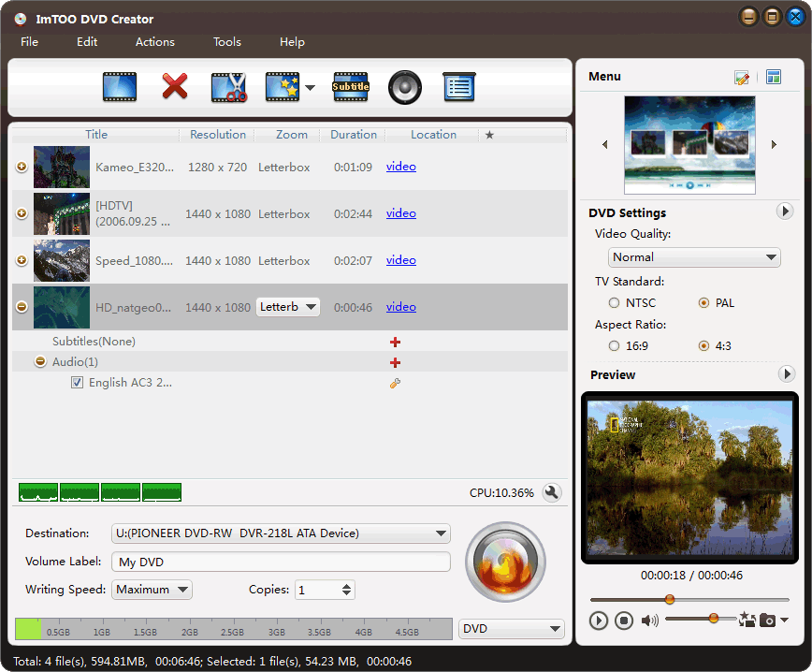Click the ImTOO DVD Creator title icon
The image size is (812, 672).
pyautogui.click(x=21, y=19)
